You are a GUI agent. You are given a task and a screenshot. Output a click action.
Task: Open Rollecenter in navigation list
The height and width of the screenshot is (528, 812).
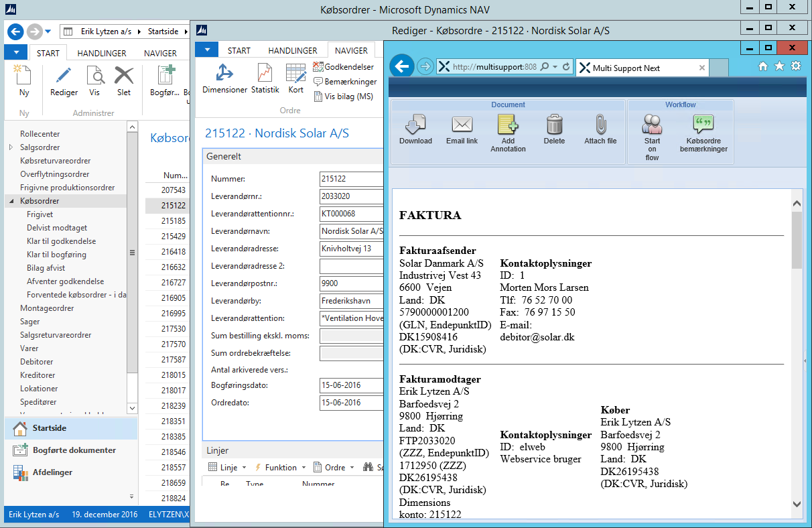point(40,134)
